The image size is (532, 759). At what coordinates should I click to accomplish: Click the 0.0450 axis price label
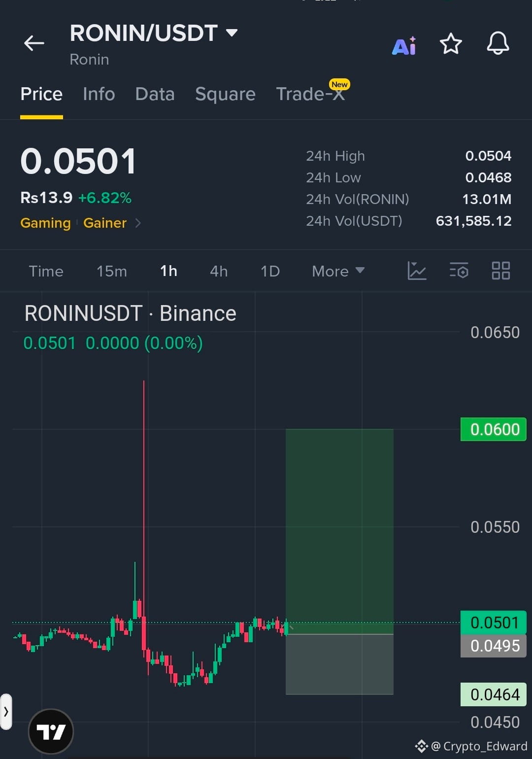coord(495,722)
